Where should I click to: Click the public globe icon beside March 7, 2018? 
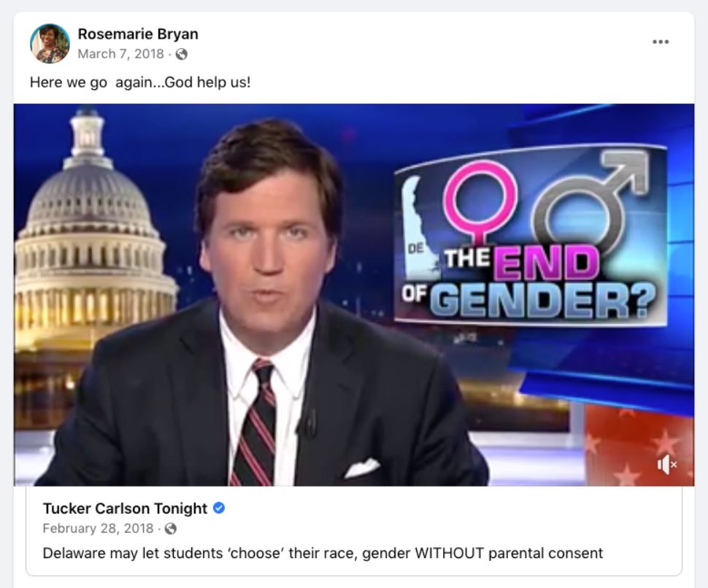[x=182, y=54]
